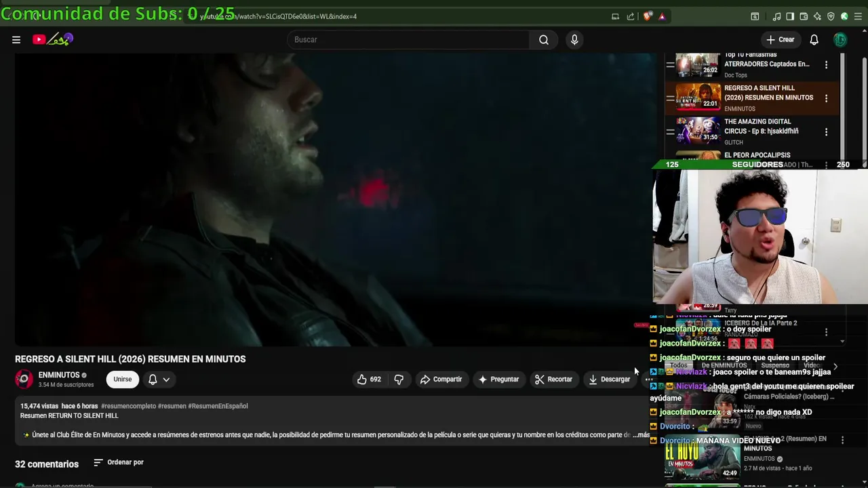Screen dimensions: 868x488
Task: Select THE AMAZING DIGITAL CIRCUS Ep 8 thumbnail
Action: coord(698,131)
